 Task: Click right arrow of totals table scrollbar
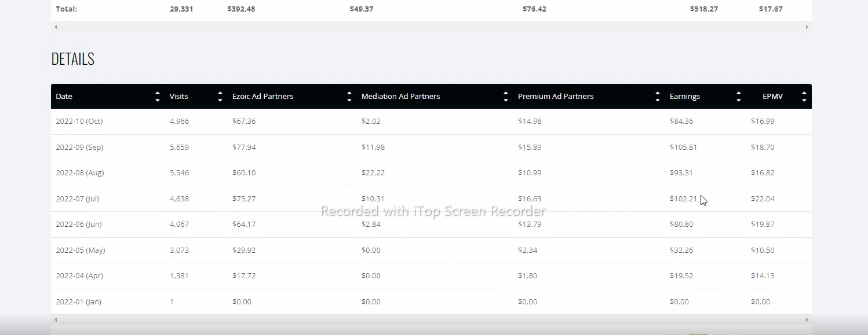807,27
